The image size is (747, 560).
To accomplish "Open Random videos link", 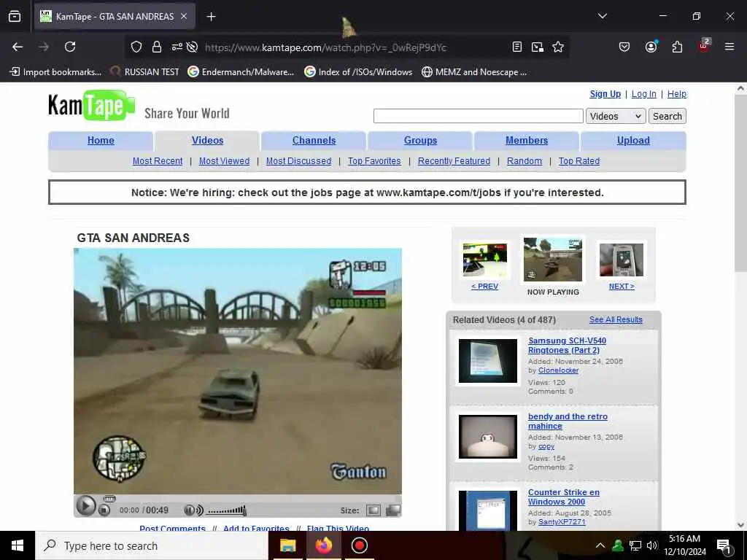I will (524, 161).
